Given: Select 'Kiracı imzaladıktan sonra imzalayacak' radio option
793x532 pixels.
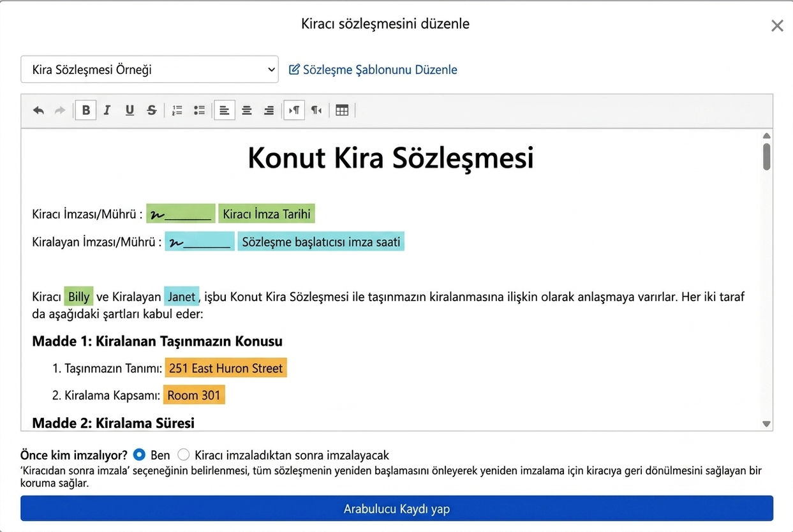Looking at the screenshot, I should [x=184, y=455].
